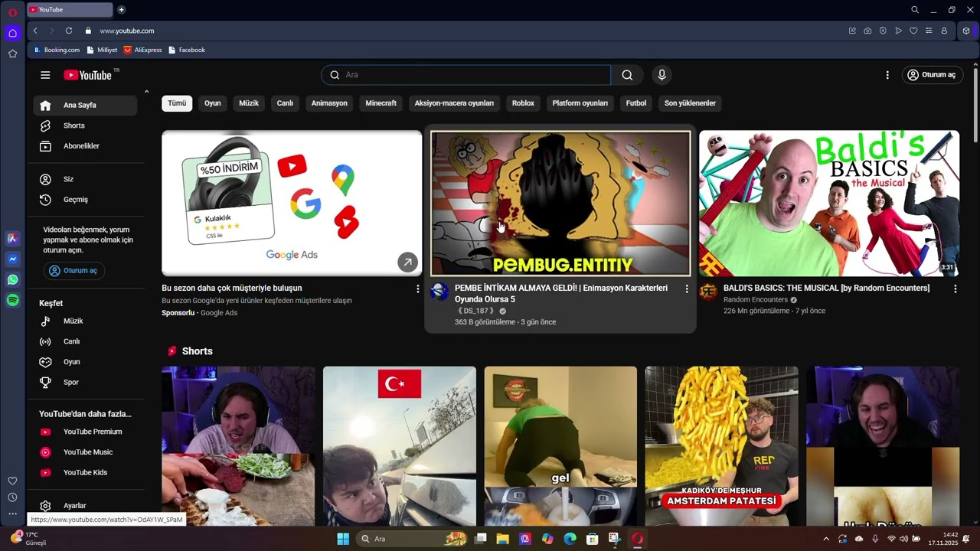The height and width of the screenshot is (551, 980).
Task: Open AliExpress bookmark
Action: click(x=143, y=50)
